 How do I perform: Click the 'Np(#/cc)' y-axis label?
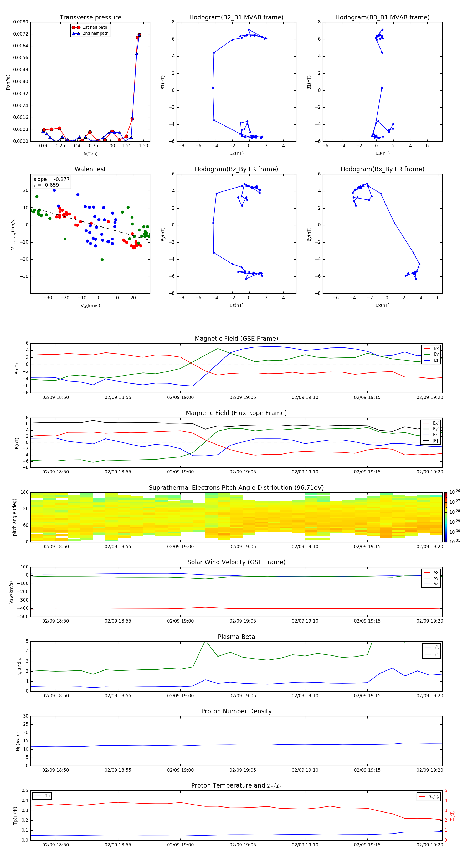pos(18,741)
